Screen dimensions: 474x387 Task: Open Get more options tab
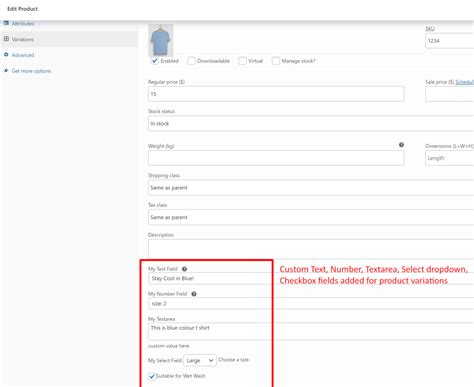click(31, 71)
